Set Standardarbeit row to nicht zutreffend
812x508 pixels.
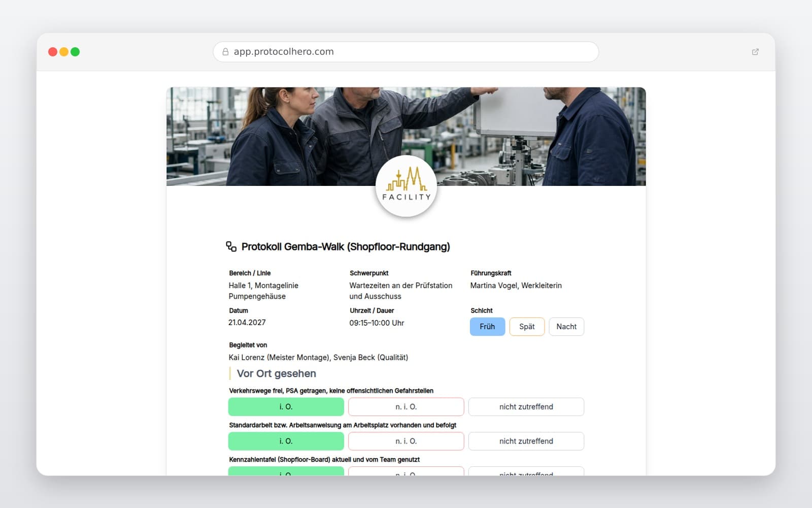coord(526,441)
